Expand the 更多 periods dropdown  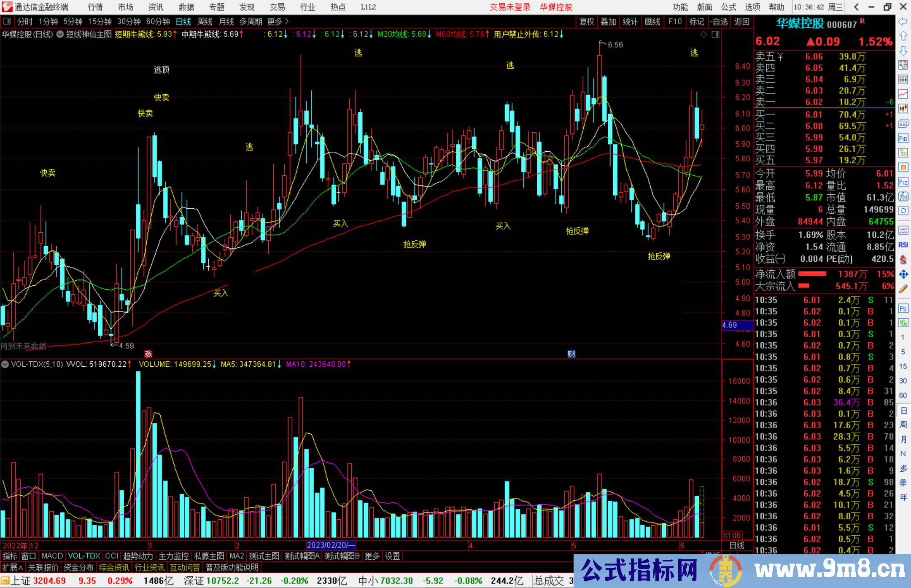tap(278, 21)
